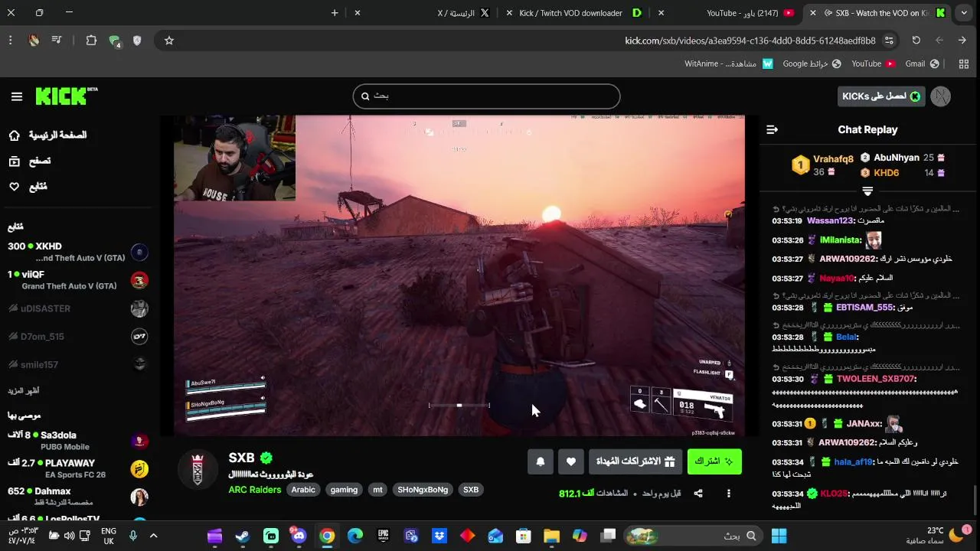The height and width of the screenshot is (551, 980).
Task: Show hidden system tray icons chevron
Action: click(x=153, y=536)
